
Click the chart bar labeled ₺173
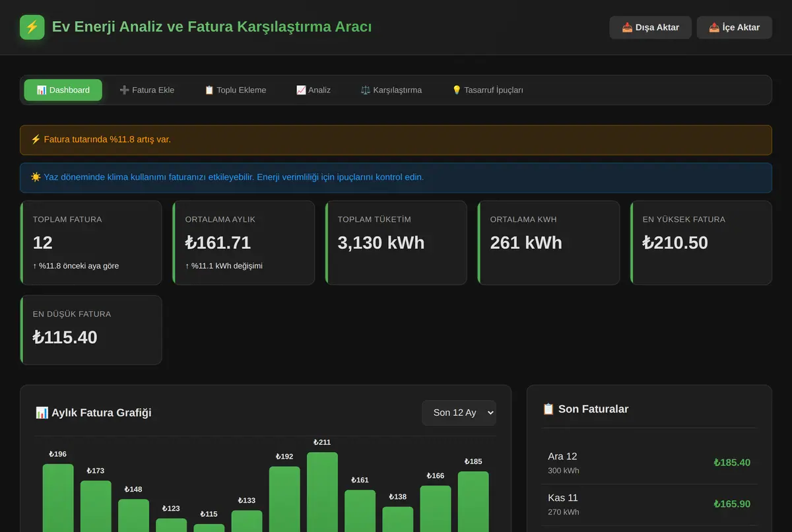tap(96, 506)
